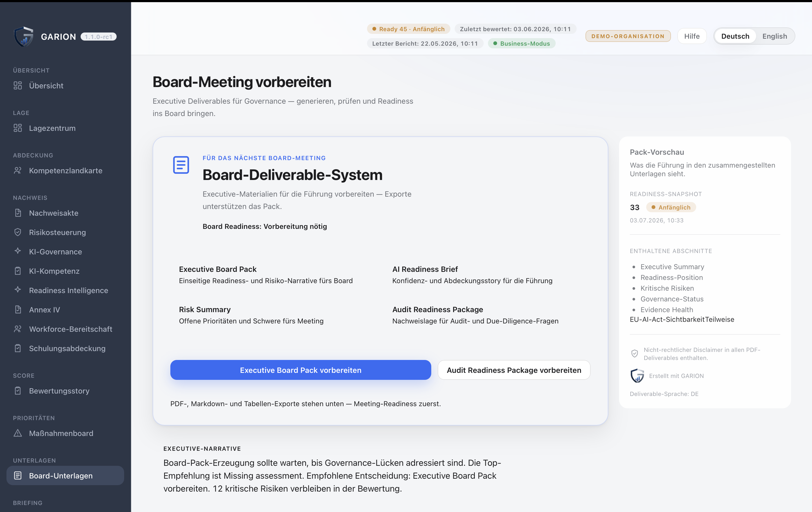Click the Anfänglich badge in Readiness-Snapshot

point(671,207)
